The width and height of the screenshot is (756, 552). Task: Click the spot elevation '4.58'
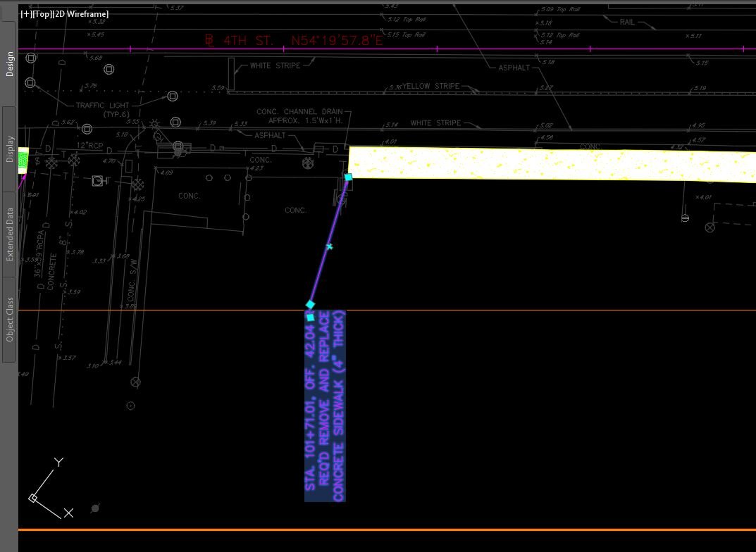(x=547, y=138)
